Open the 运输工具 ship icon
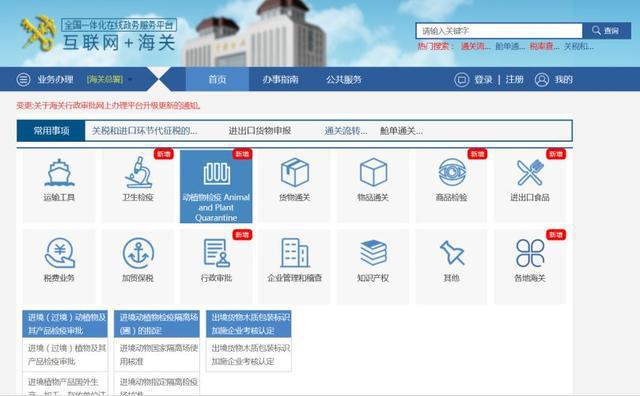 59,173
